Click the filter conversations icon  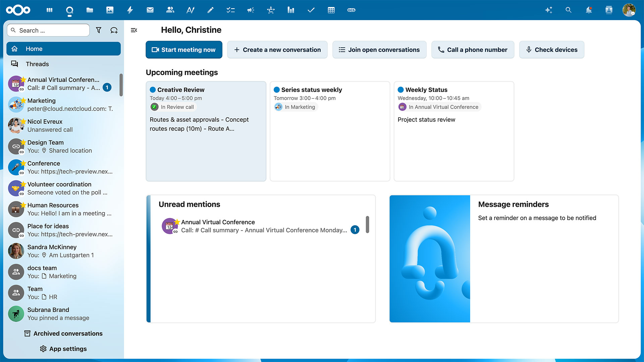click(99, 30)
